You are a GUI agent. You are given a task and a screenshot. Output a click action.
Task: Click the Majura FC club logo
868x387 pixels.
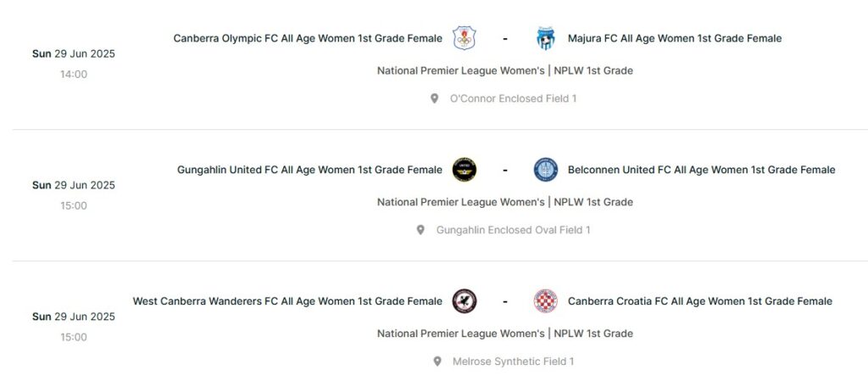(545, 38)
